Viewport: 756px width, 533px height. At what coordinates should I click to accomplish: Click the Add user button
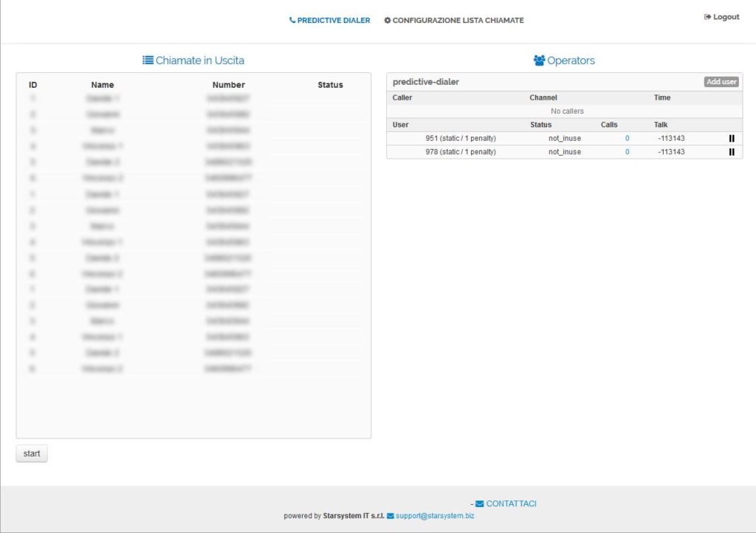coord(721,82)
